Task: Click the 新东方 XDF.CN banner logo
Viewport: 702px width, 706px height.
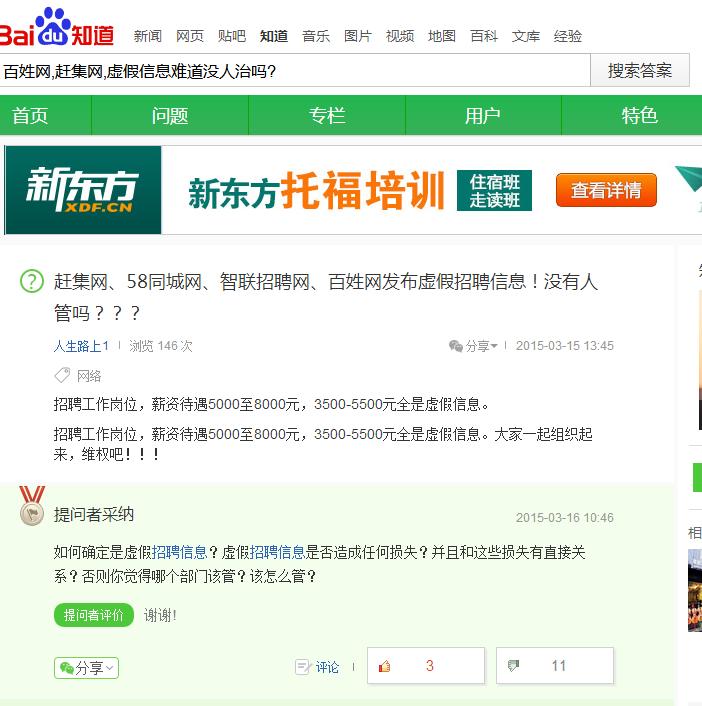Action: pos(83,190)
